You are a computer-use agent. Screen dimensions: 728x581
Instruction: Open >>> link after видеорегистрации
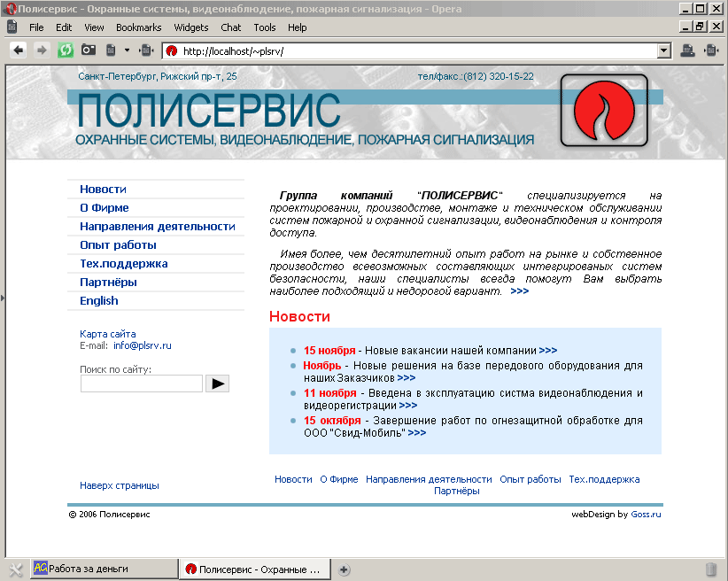tap(408, 405)
